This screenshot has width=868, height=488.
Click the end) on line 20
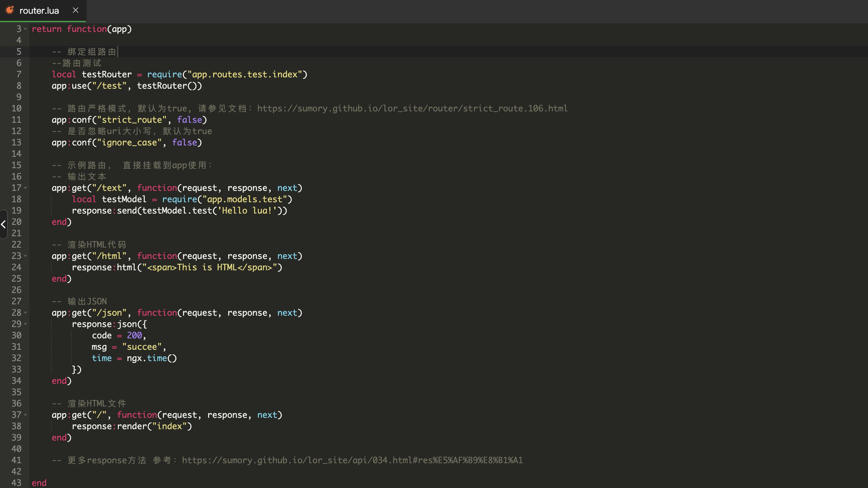pos(61,222)
